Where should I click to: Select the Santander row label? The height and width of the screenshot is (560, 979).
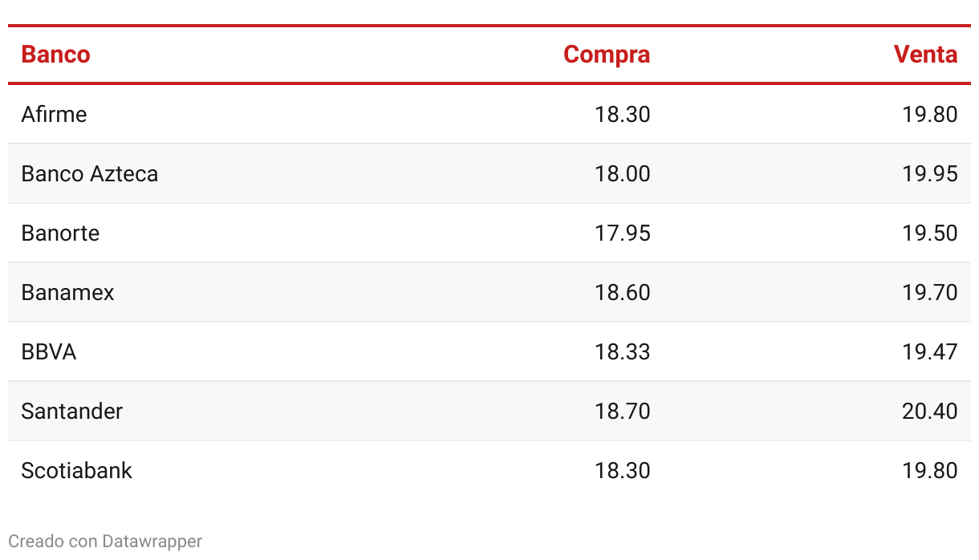72,411
